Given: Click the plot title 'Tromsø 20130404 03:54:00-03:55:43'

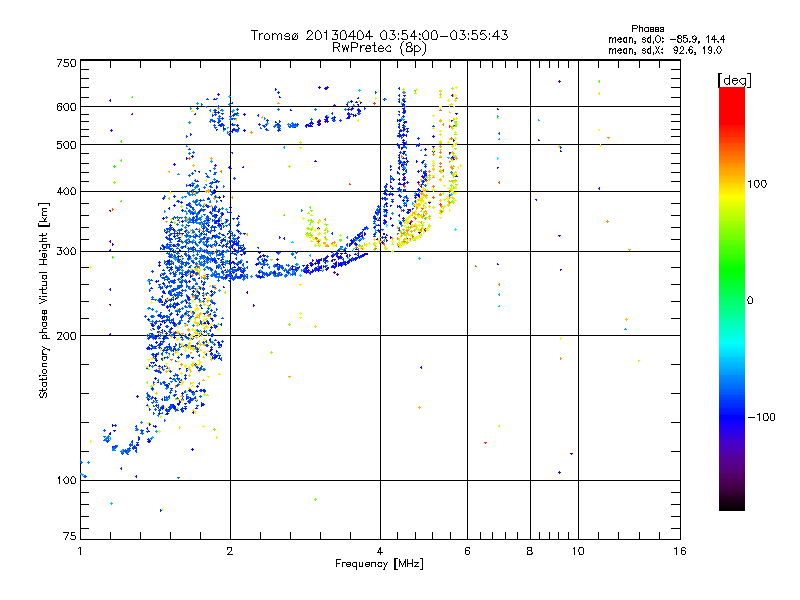Looking at the screenshot, I should [379, 35].
